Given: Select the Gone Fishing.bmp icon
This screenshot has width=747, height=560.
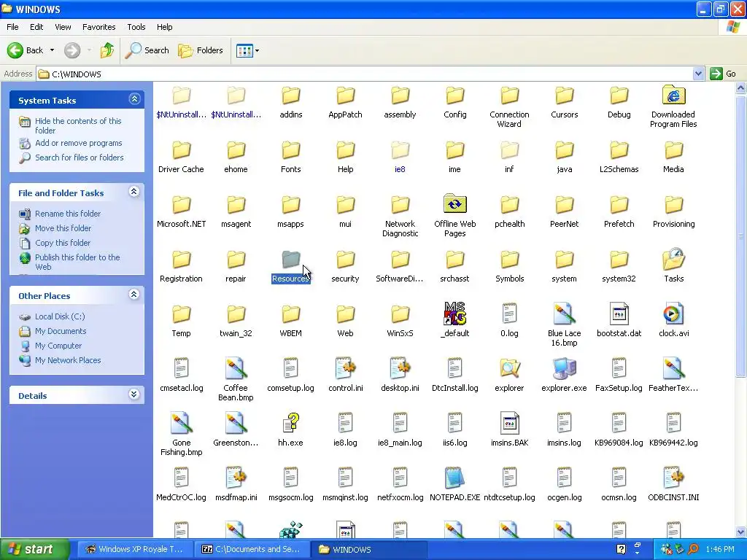Looking at the screenshot, I should coord(181,423).
